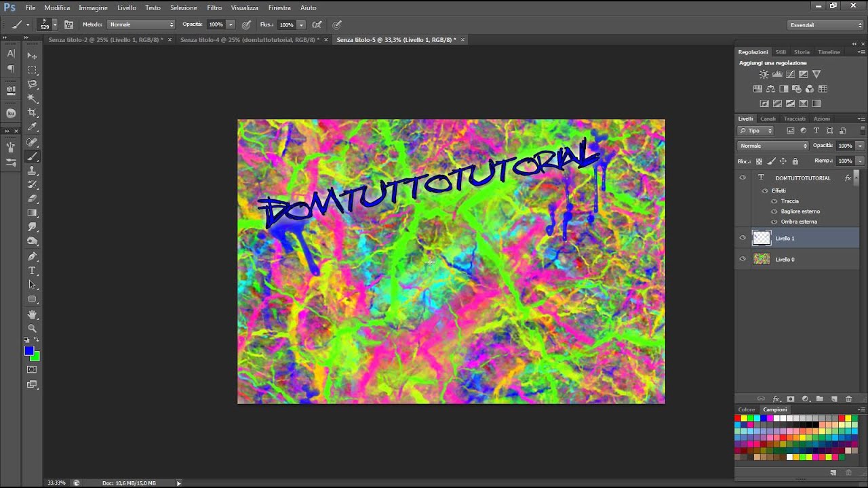Open the layer filter Tipo dropdown
The height and width of the screenshot is (488, 868).
(x=755, y=130)
